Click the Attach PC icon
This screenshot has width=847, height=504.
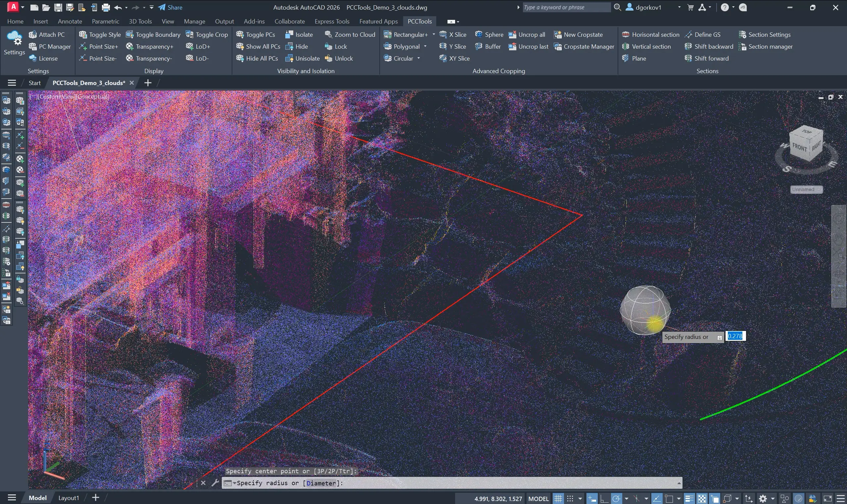(33, 34)
